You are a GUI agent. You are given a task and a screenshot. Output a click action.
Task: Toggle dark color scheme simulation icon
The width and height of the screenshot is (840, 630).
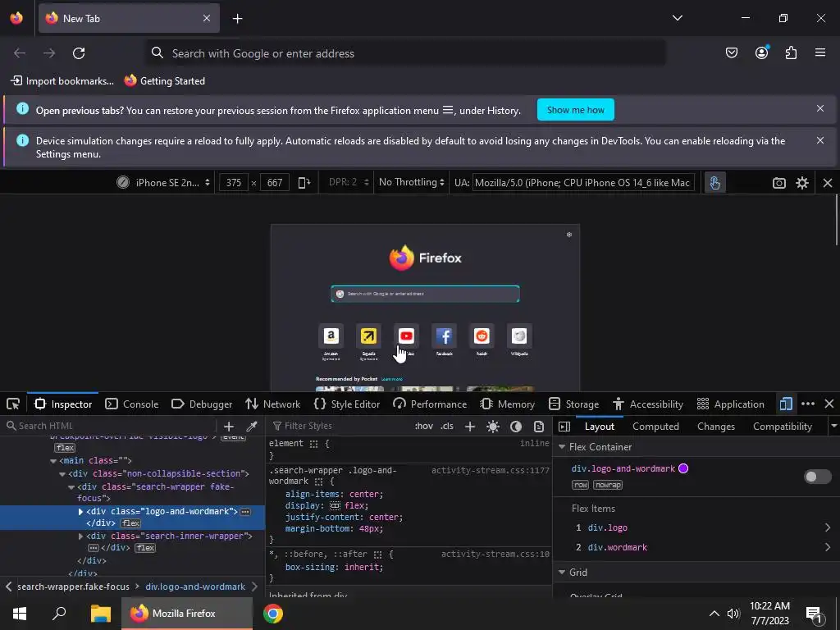[x=516, y=427]
